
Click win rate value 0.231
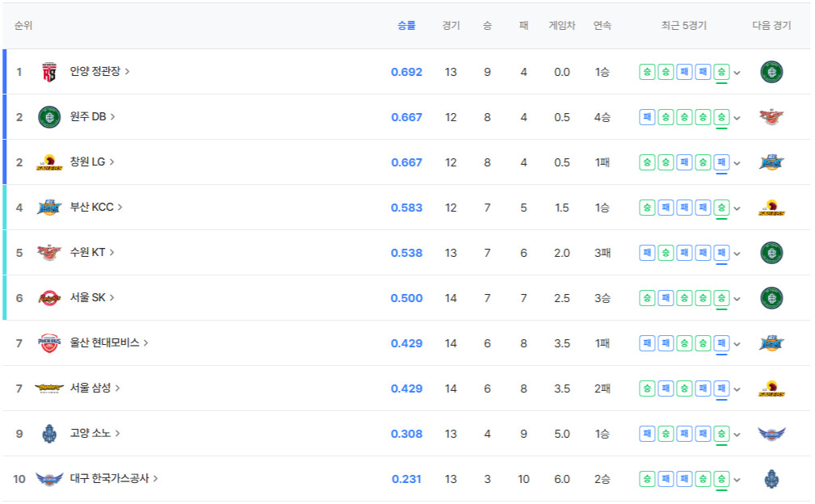pyautogui.click(x=406, y=479)
